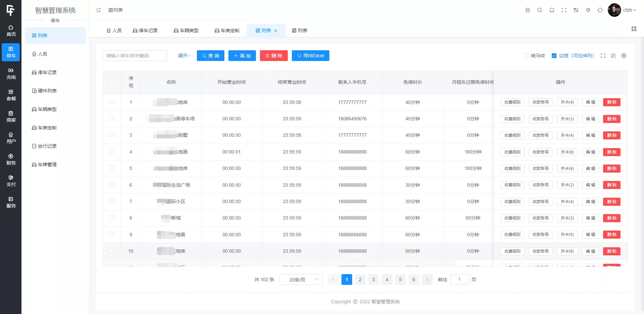Click 编辑 edit for row 6
The height and width of the screenshot is (314, 644).
coord(590,185)
